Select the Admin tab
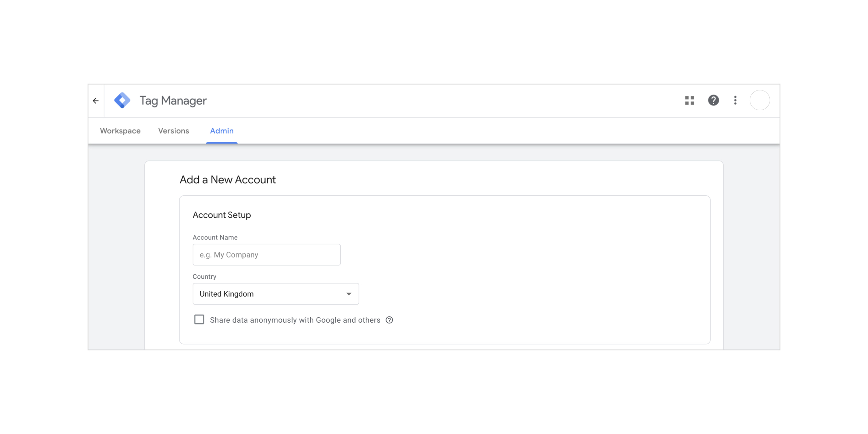Screen dimensions: 868x434 [222, 131]
